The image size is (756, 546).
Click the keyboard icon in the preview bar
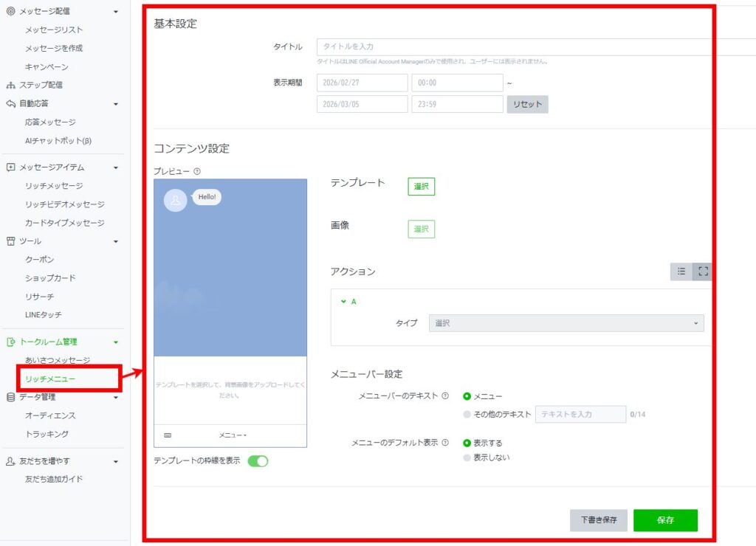pyautogui.click(x=168, y=435)
